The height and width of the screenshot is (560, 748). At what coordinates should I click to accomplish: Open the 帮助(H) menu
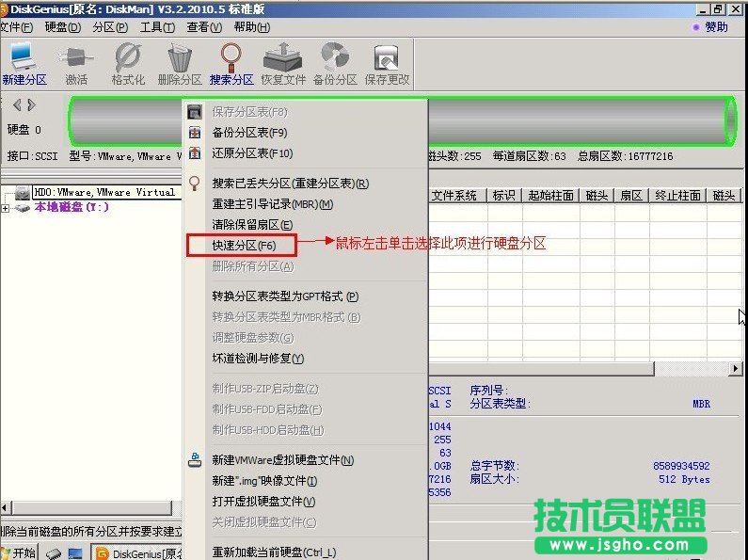(x=252, y=27)
